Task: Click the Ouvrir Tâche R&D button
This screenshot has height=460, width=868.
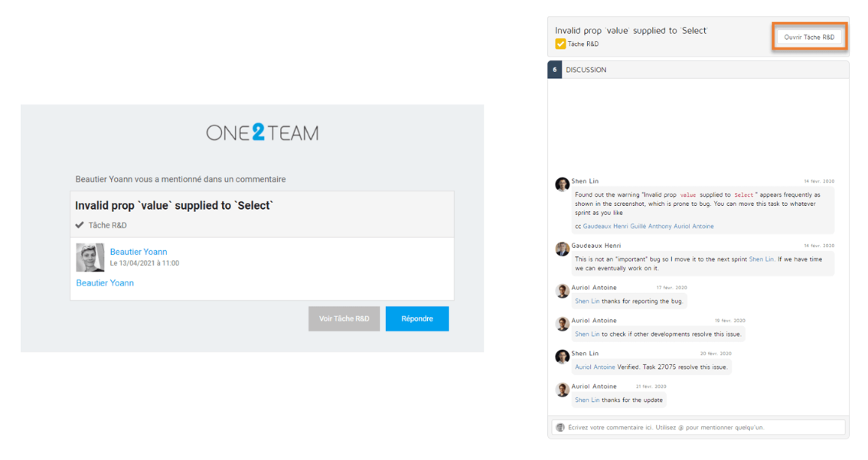Action: (x=809, y=37)
